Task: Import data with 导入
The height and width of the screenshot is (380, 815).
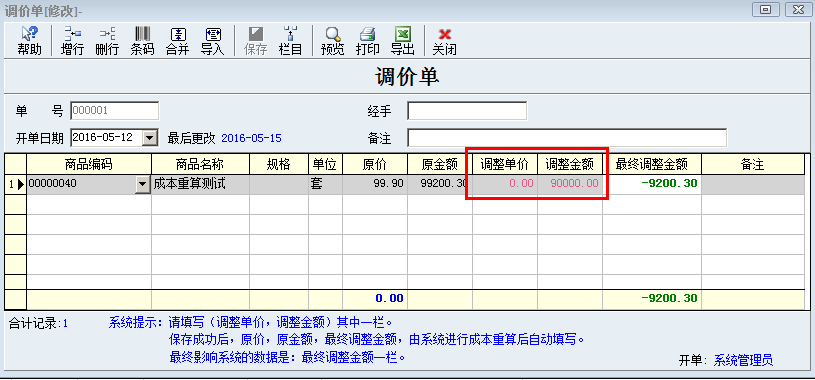Action: point(213,41)
